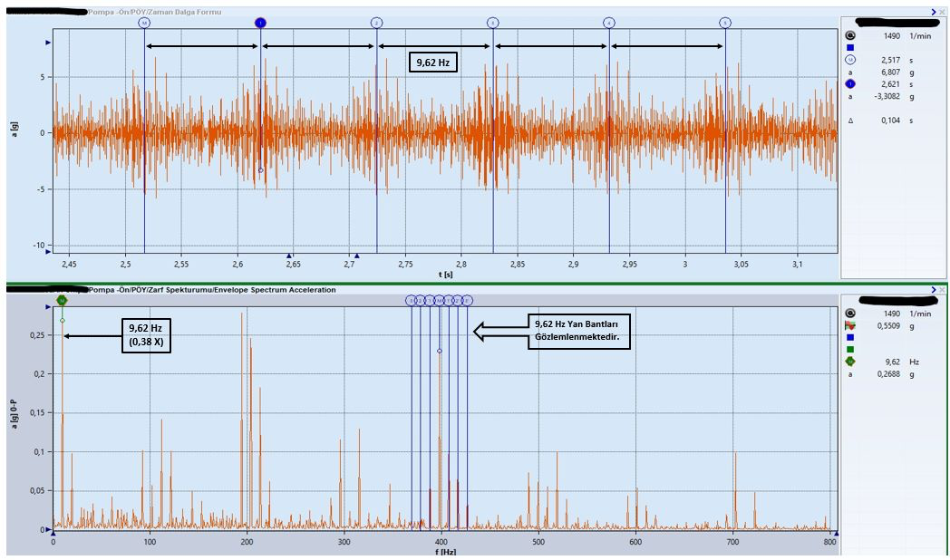Click the upper y-axis range marker of the waveform
This screenshot has height=560, width=950.
tap(48, 43)
